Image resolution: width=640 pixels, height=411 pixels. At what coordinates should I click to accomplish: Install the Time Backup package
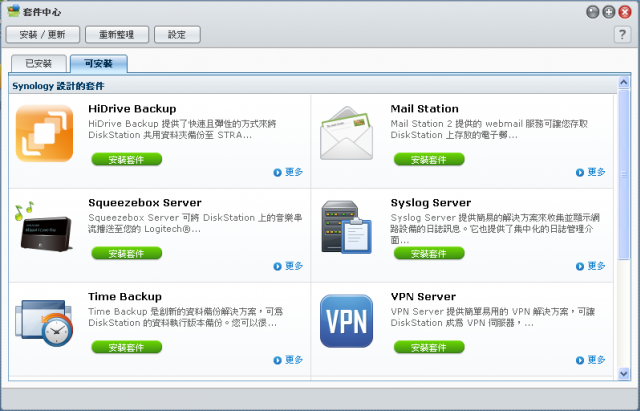click(x=127, y=347)
